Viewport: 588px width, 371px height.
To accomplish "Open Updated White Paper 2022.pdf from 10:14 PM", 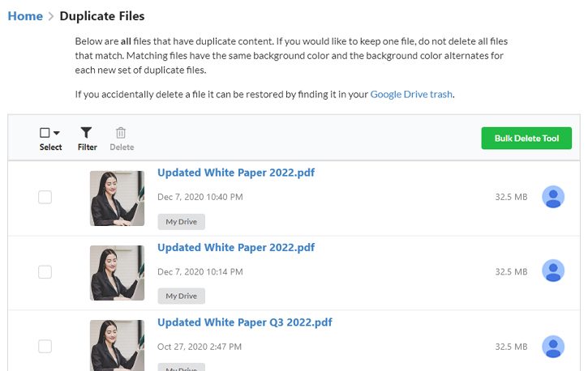I will [x=236, y=247].
